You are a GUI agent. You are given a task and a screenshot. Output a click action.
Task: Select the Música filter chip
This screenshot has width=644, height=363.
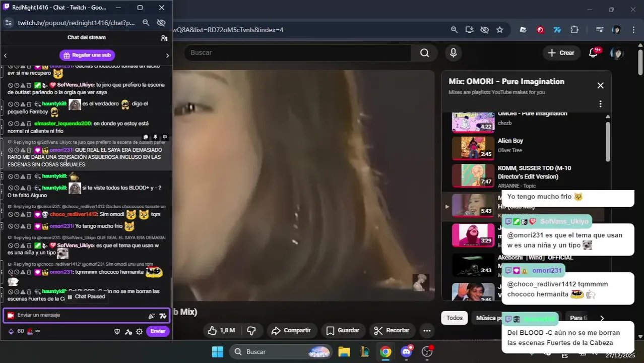tap(488, 318)
